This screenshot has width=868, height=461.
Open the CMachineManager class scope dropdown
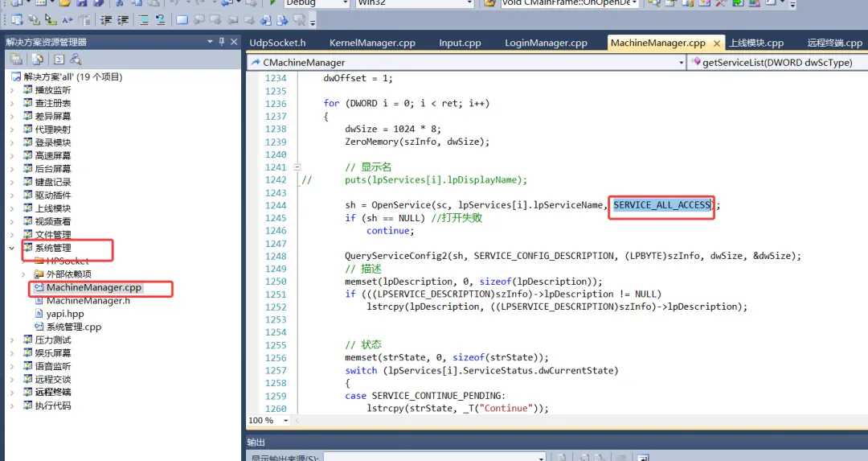coord(681,63)
